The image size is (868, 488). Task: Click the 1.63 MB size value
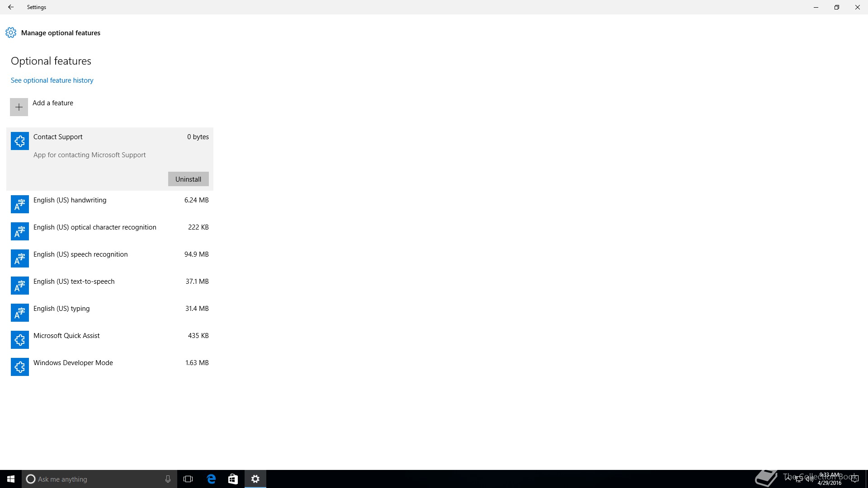click(x=197, y=363)
